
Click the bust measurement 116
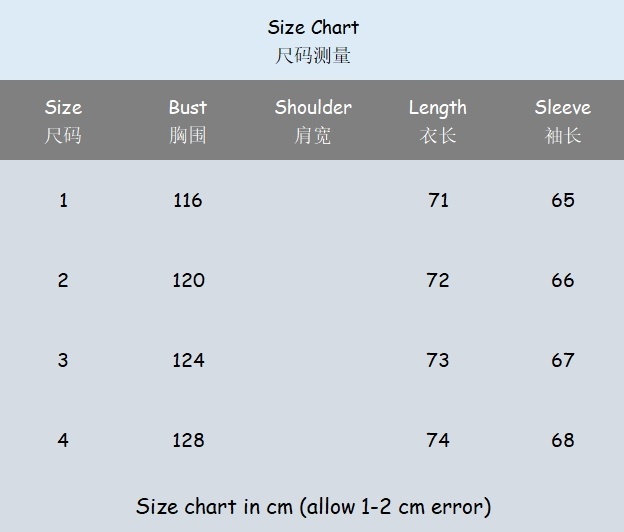[x=188, y=200]
